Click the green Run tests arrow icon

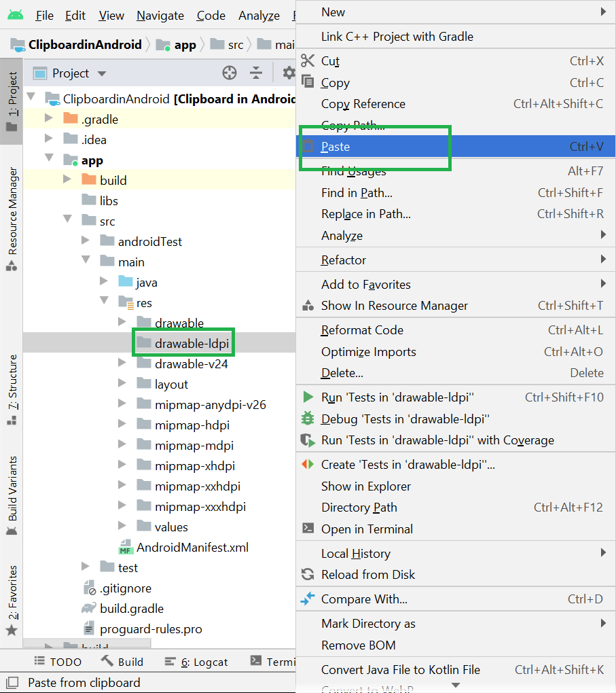[308, 397]
